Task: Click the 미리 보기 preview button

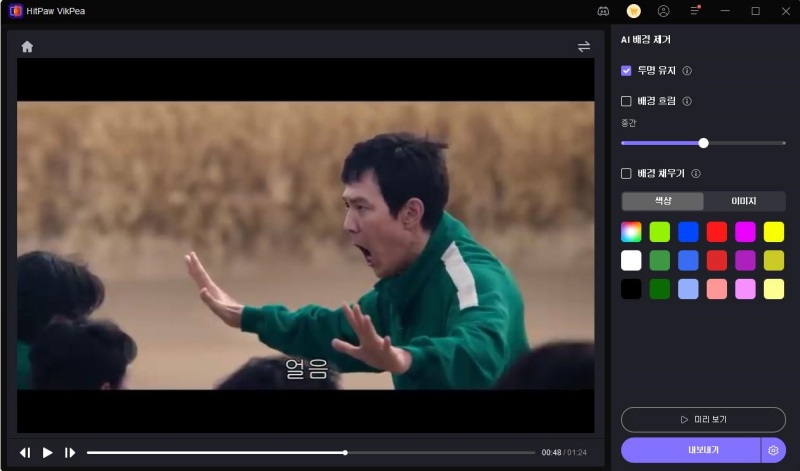Action: pyautogui.click(x=703, y=419)
